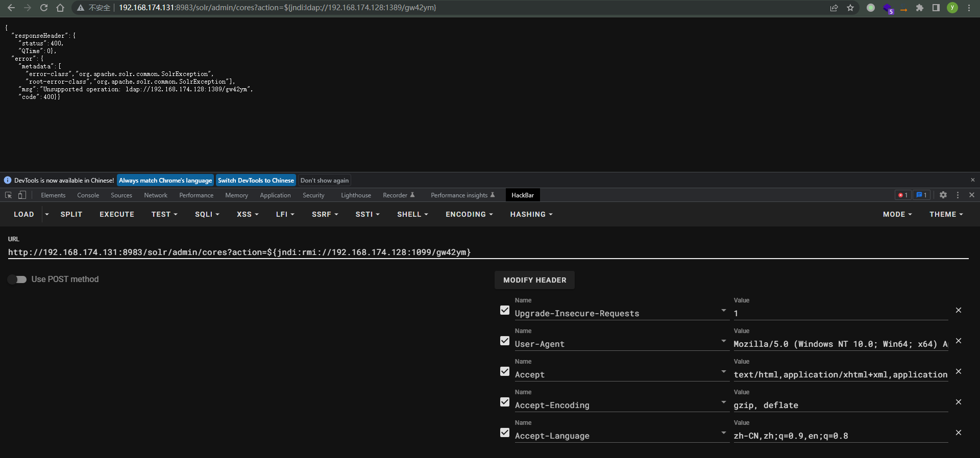Remove the User-Agent header row
The height and width of the screenshot is (458, 980).
coord(959,341)
